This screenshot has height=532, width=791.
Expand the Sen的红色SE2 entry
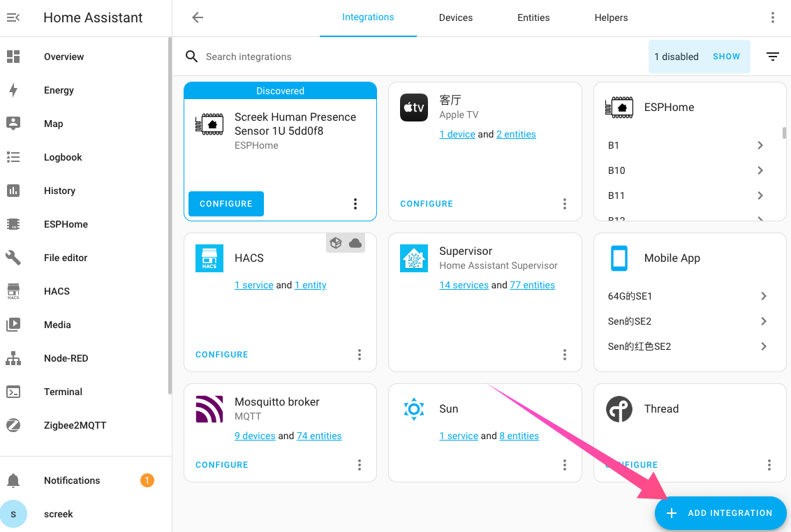pyautogui.click(x=763, y=346)
